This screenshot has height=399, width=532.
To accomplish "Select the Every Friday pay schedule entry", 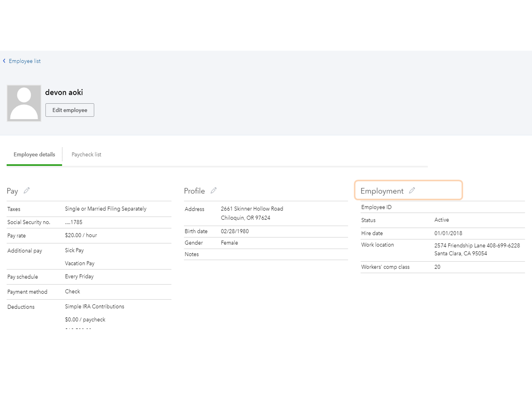I will [x=79, y=276].
